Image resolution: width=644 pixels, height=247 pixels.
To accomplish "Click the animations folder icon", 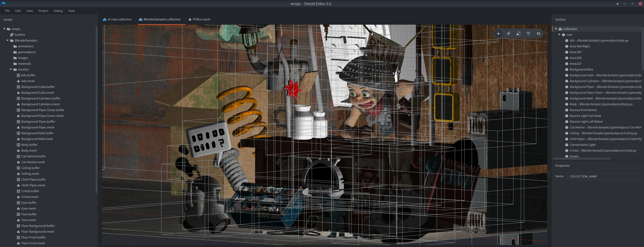I will pyautogui.click(x=15, y=46).
